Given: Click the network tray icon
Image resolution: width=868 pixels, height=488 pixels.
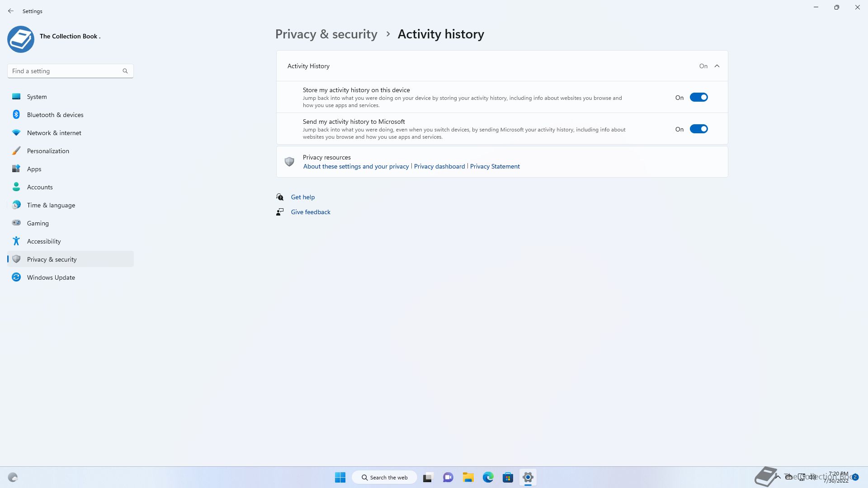Looking at the screenshot, I should (801, 477).
